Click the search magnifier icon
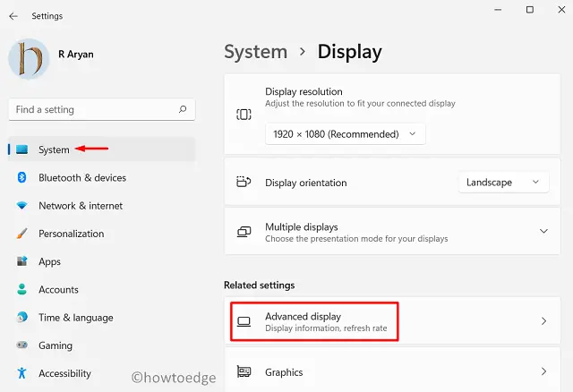This screenshot has width=573, height=392. point(183,109)
